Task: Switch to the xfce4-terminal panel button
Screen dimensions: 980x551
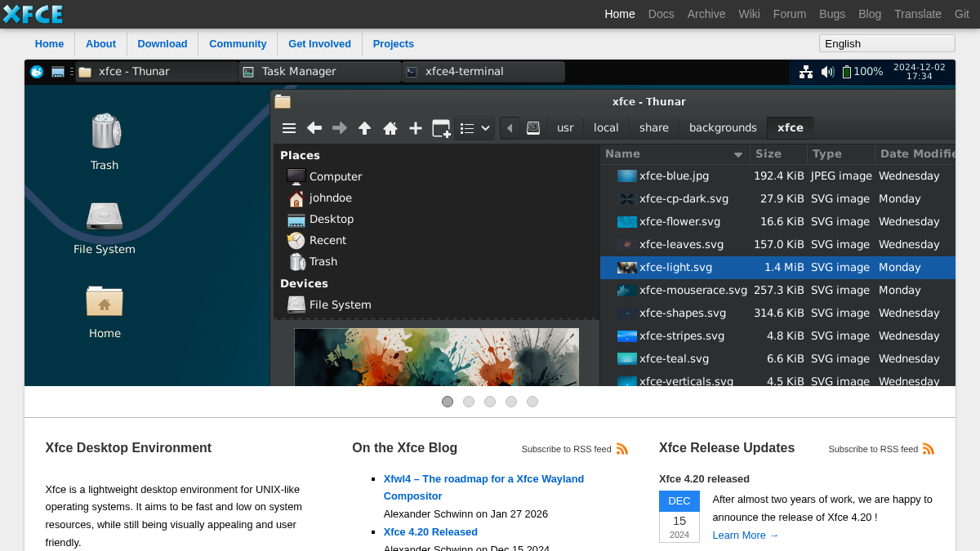Action: click(x=483, y=72)
